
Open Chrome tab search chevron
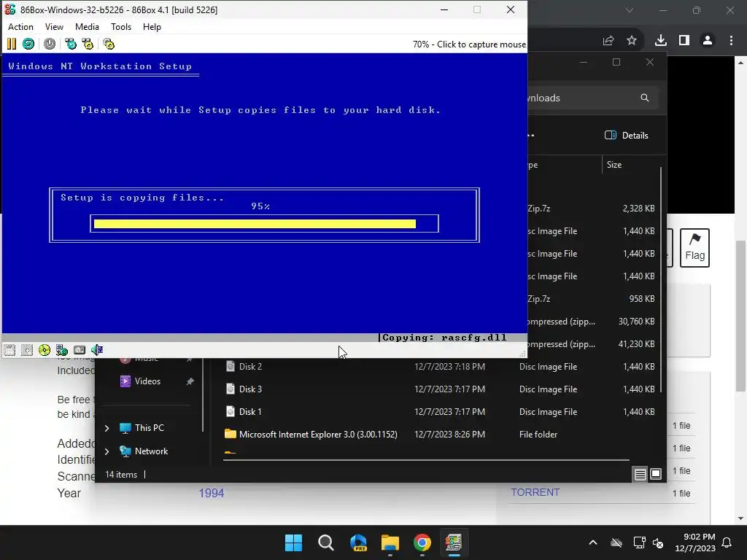pos(630,10)
